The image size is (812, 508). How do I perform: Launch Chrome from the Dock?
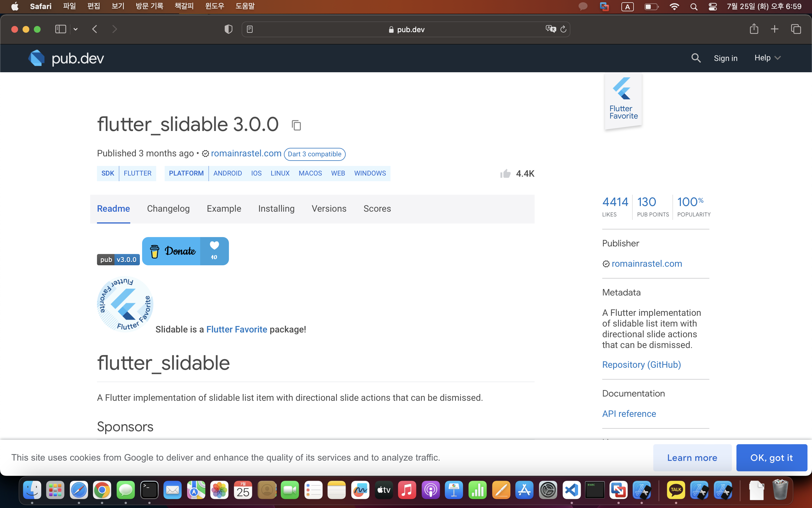(102, 490)
